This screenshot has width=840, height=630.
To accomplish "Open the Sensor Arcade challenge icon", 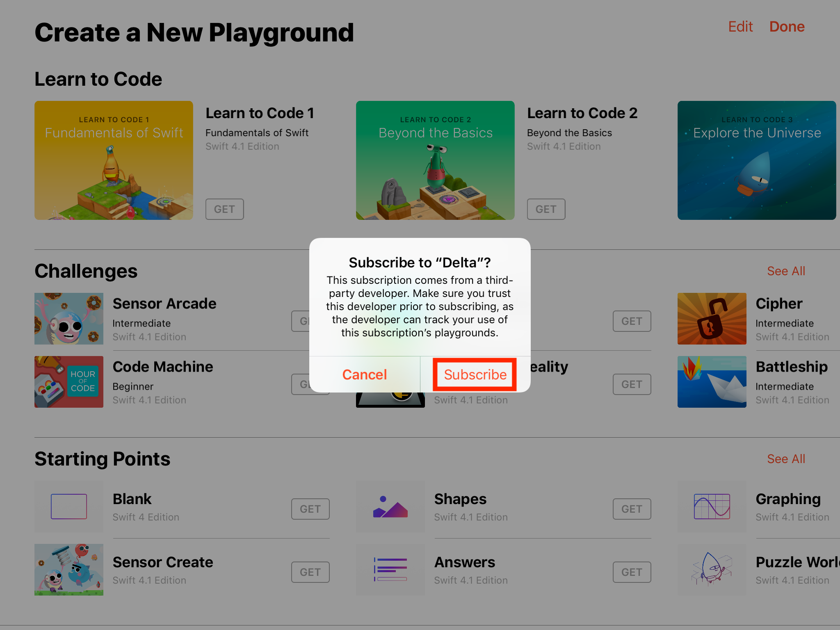I will point(69,319).
